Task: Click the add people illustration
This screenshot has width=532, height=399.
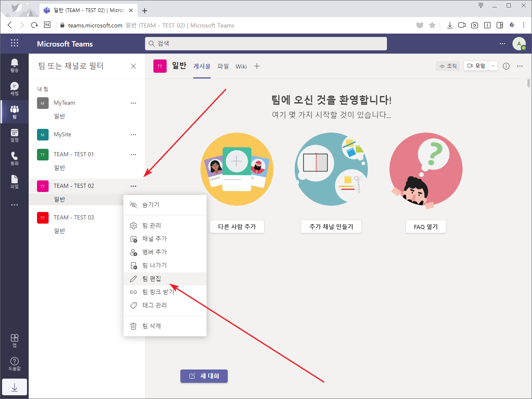Action: pos(237,169)
